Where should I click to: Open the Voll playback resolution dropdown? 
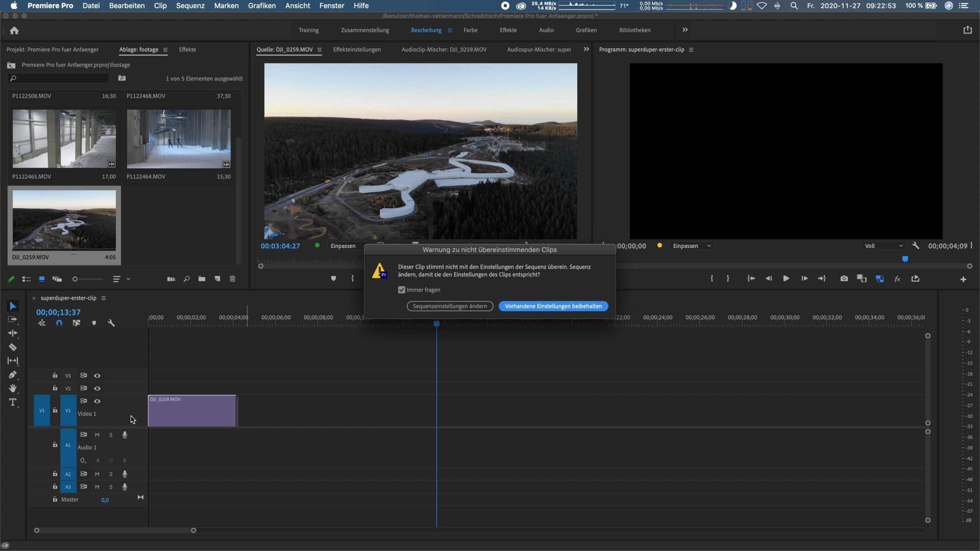(883, 246)
